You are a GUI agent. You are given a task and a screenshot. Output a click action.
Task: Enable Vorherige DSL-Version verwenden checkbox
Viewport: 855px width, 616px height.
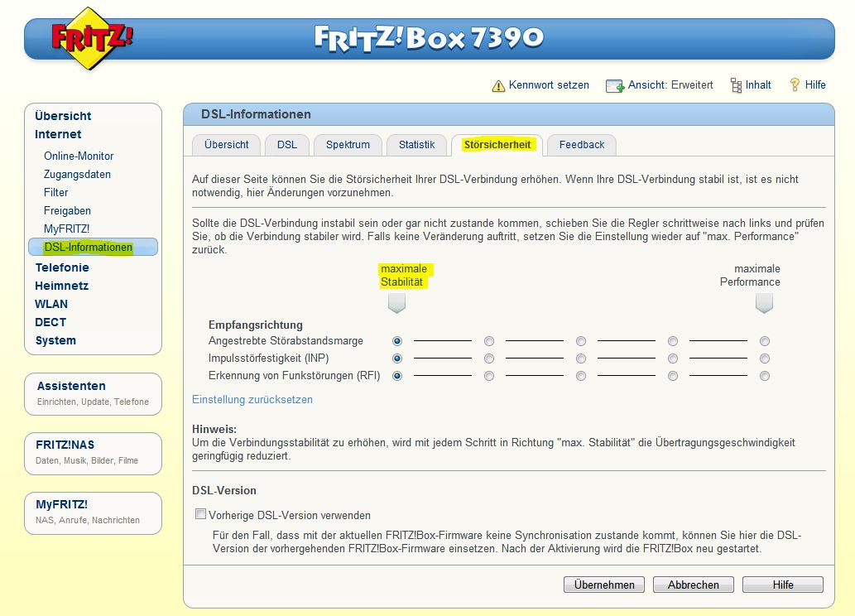[200, 514]
